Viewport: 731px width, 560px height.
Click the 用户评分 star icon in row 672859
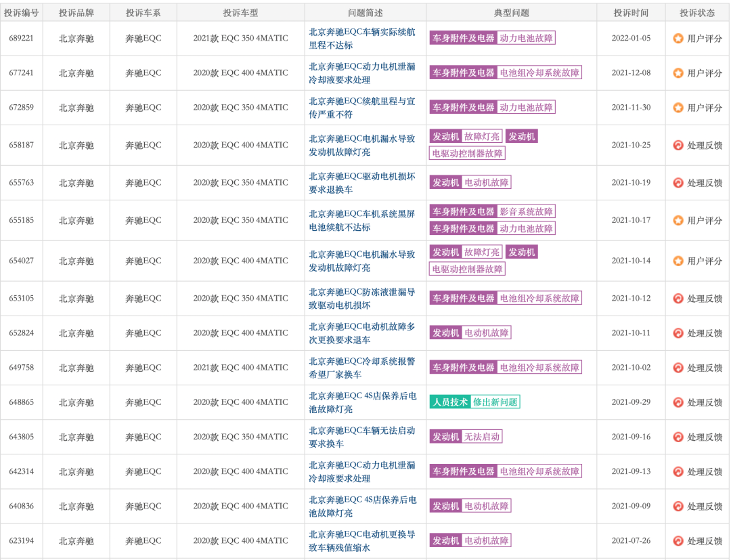[678, 107]
